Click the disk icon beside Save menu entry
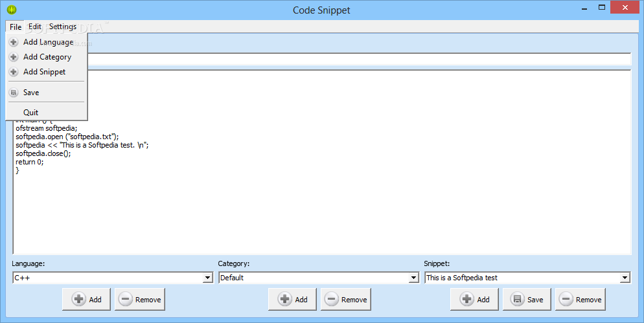 coord(14,93)
